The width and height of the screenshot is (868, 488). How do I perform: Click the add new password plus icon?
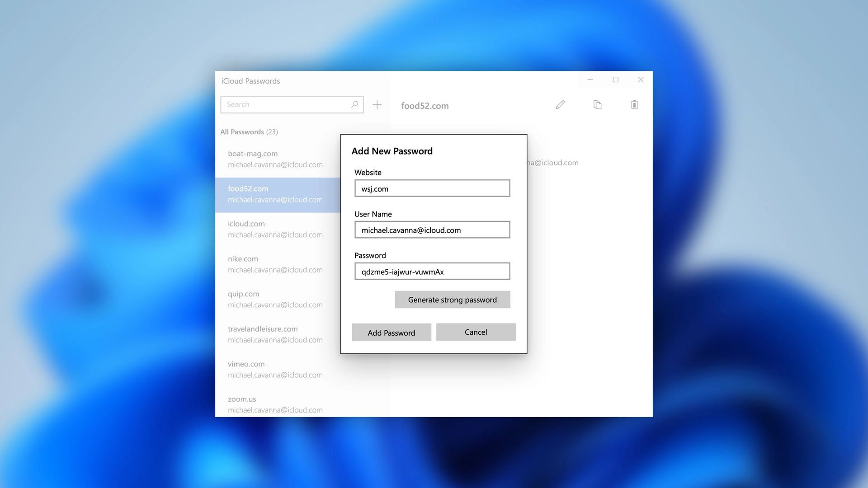[377, 105]
